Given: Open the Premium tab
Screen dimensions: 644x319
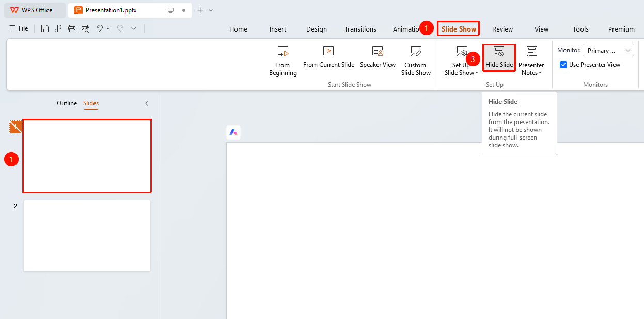Looking at the screenshot, I should (x=621, y=29).
